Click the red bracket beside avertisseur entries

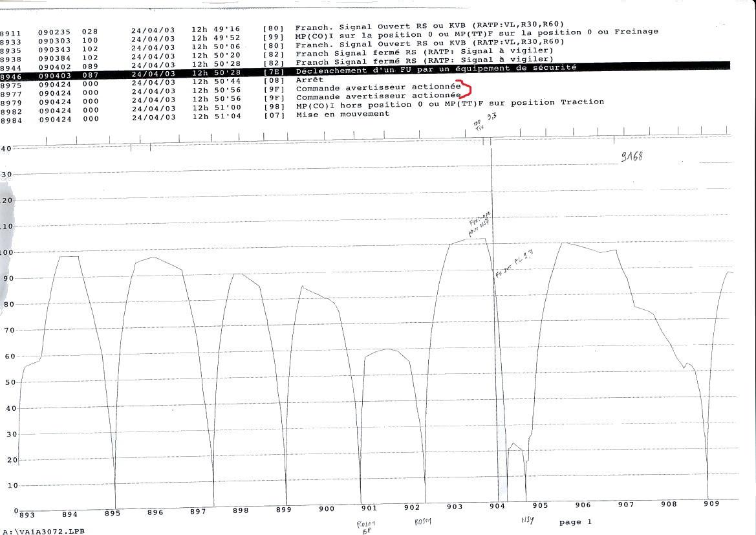467,90
